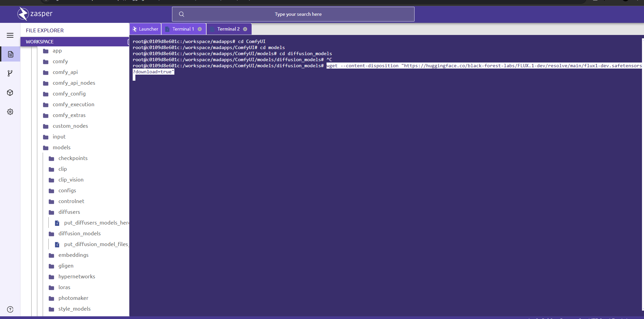This screenshot has height=319, width=644.
Task: Open the File Explorer sidebar icon
Action: (x=10, y=54)
